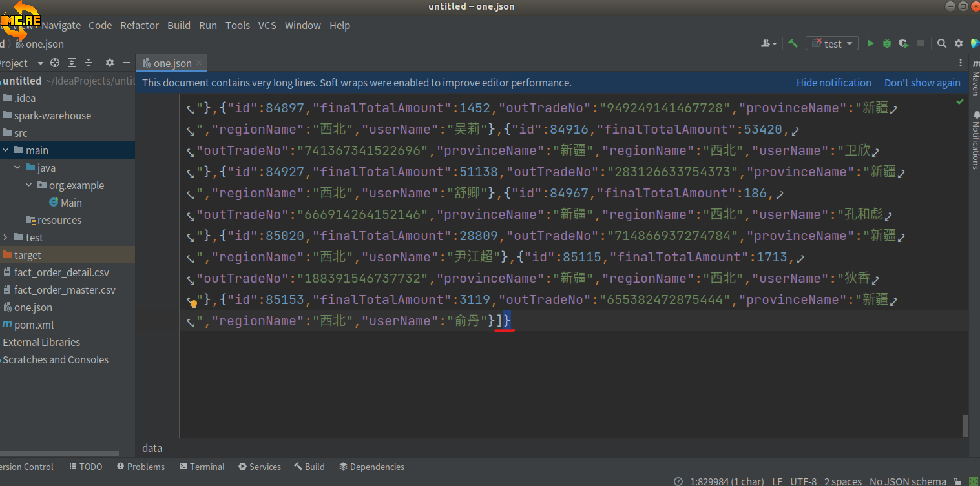The height and width of the screenshot is (486, 980).
Task: Click the locate target crosshair icon in Project panel
Action: click(55, 63)
